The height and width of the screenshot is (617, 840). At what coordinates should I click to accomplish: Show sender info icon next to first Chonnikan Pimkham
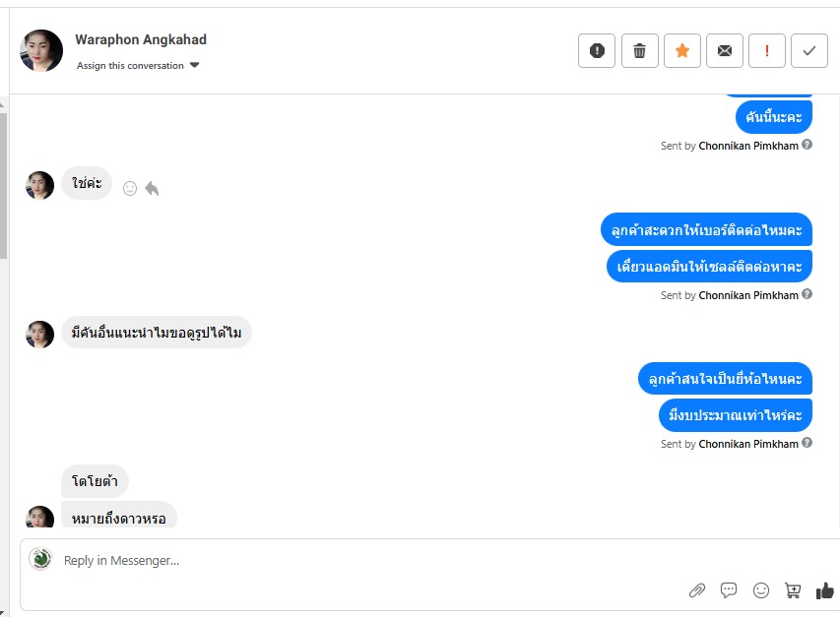pos(807,145)
